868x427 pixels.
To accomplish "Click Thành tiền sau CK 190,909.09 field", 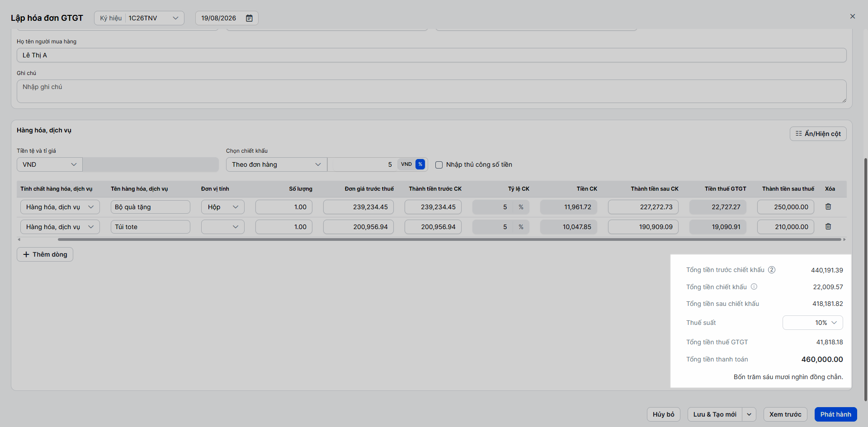I will click(643, 227).
